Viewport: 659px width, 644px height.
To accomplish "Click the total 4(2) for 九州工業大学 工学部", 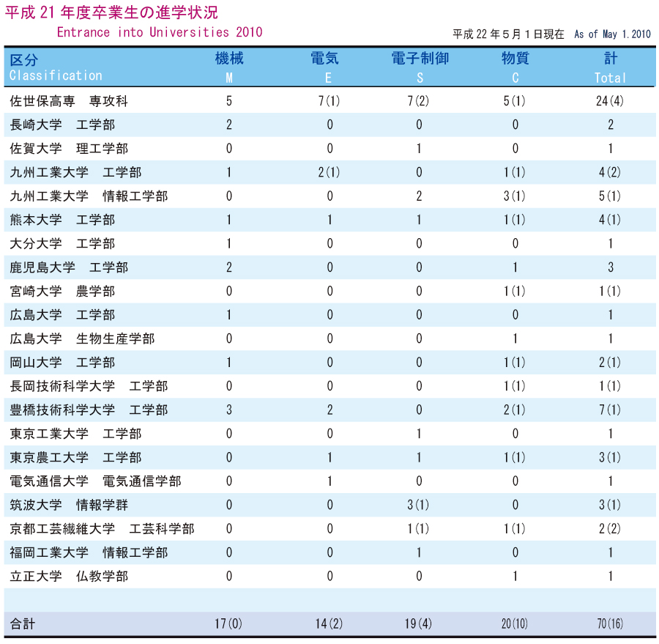I will [x=610, y=172].
